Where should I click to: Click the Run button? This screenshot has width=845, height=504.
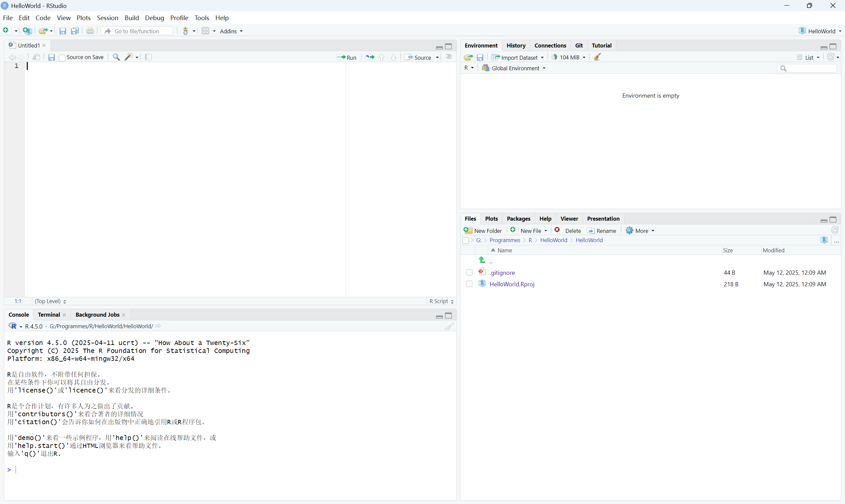(347, 57)
